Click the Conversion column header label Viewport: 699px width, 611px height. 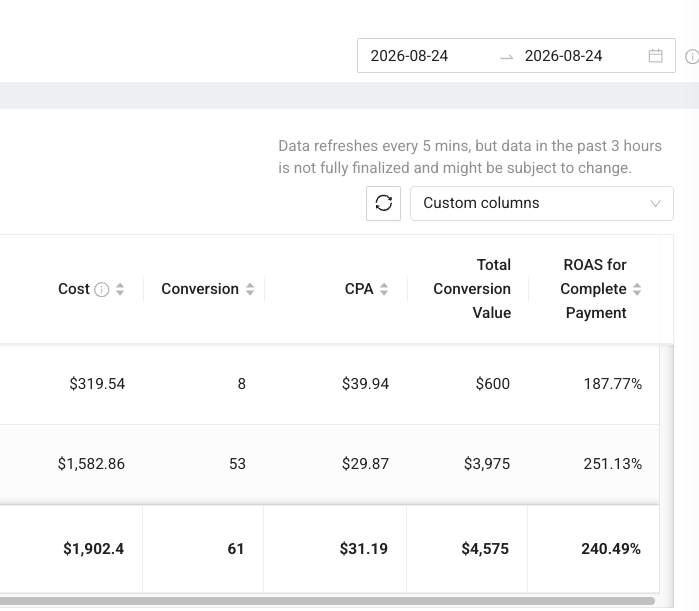coord(200,289)
